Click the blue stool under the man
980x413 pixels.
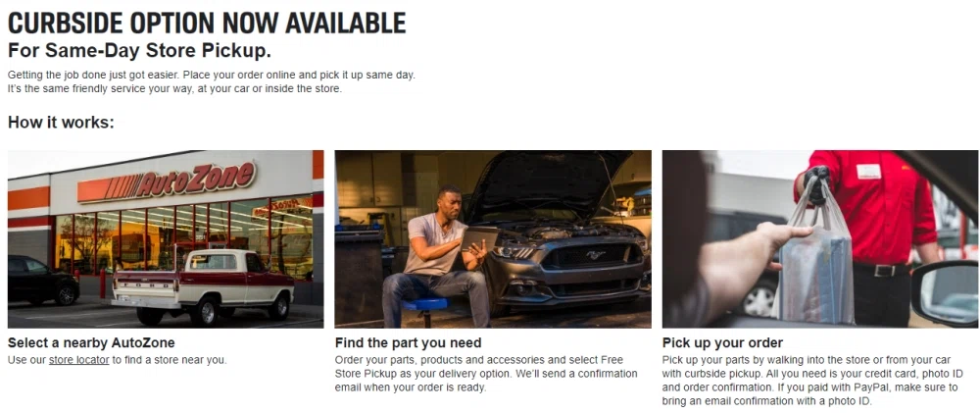tap(425, 308)
